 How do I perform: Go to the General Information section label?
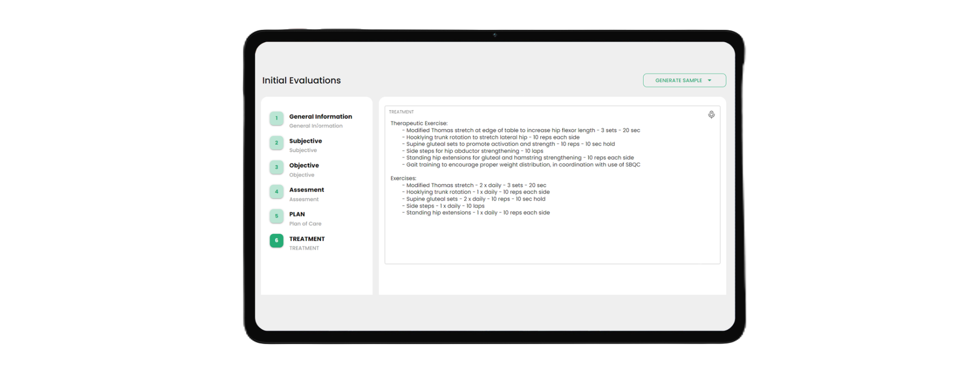coord(320,117)
